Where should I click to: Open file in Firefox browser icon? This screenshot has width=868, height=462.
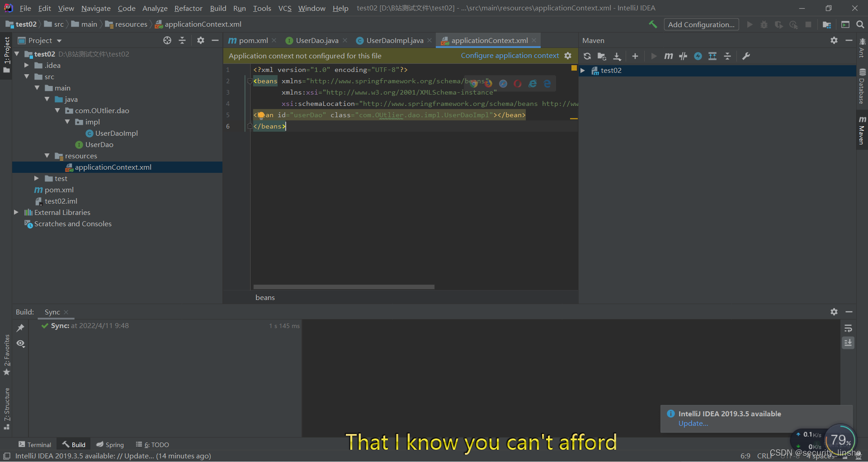pos(488,84)
